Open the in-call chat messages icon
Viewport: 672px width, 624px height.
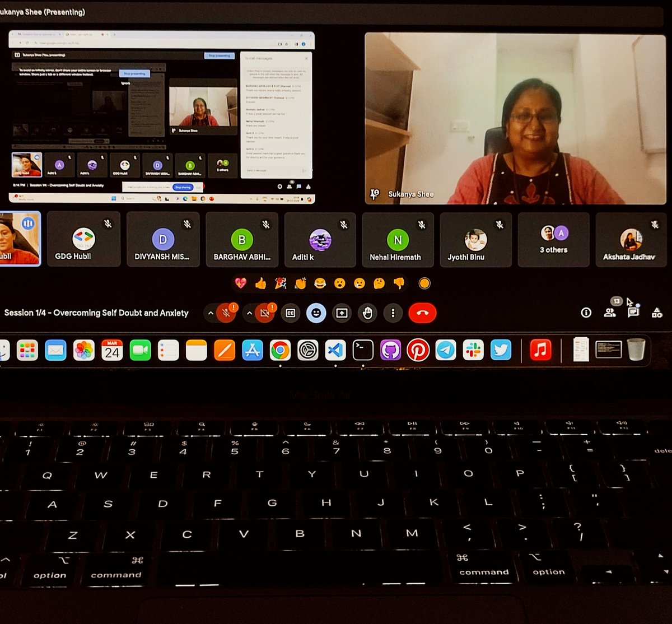(x=633, y=313)
